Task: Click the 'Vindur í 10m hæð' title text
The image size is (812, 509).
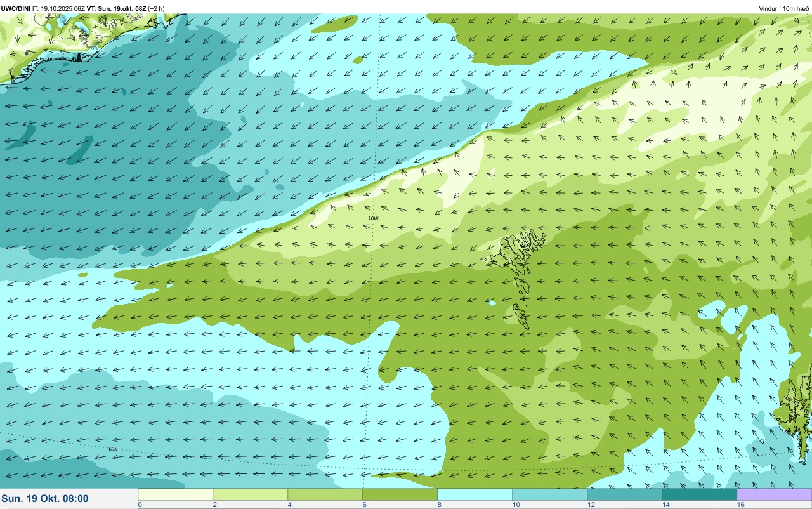Action: point(783,8)
